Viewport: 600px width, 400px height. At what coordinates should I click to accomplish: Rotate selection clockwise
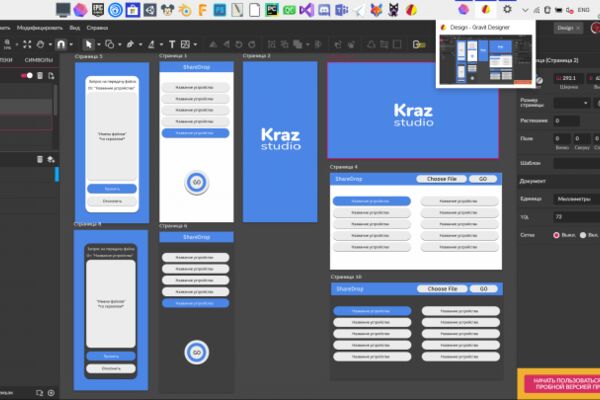252,44
